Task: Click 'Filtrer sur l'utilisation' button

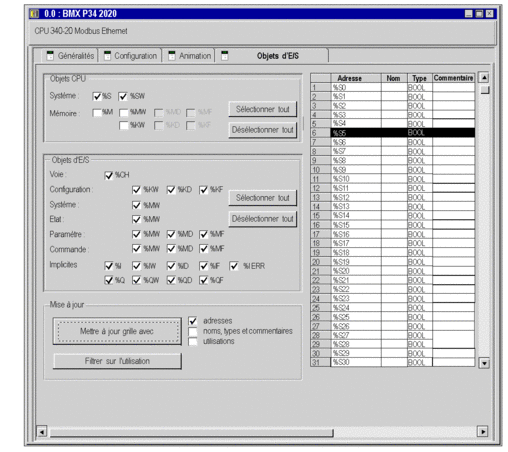Action: point(117,361)
